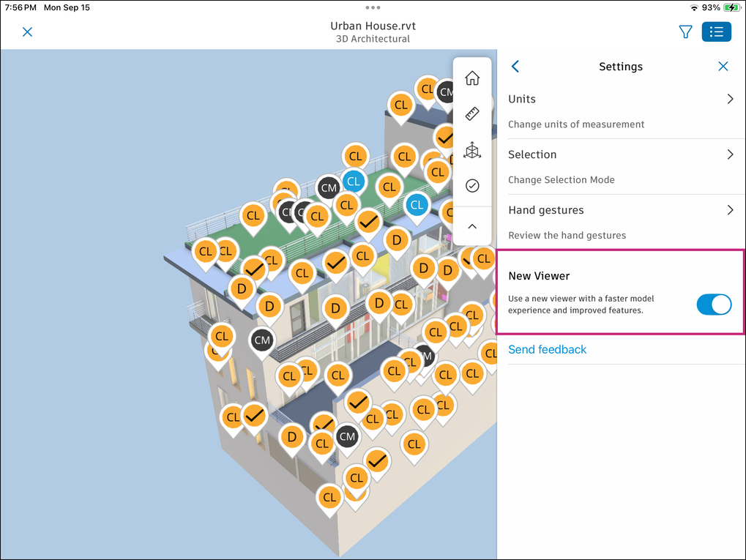Viewport: 746px width, 560px height.
Task: Expand Units settings chevron
Action: [x=731, y=99]
